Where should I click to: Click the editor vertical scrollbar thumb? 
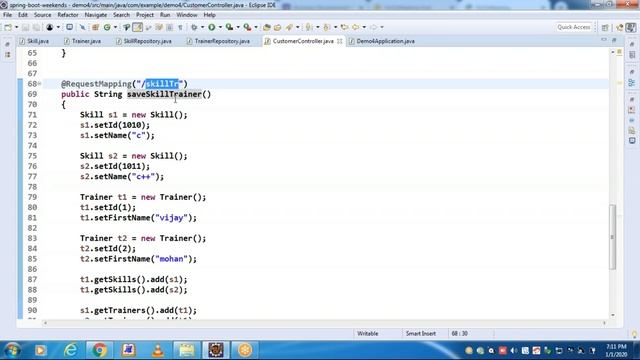612,237
